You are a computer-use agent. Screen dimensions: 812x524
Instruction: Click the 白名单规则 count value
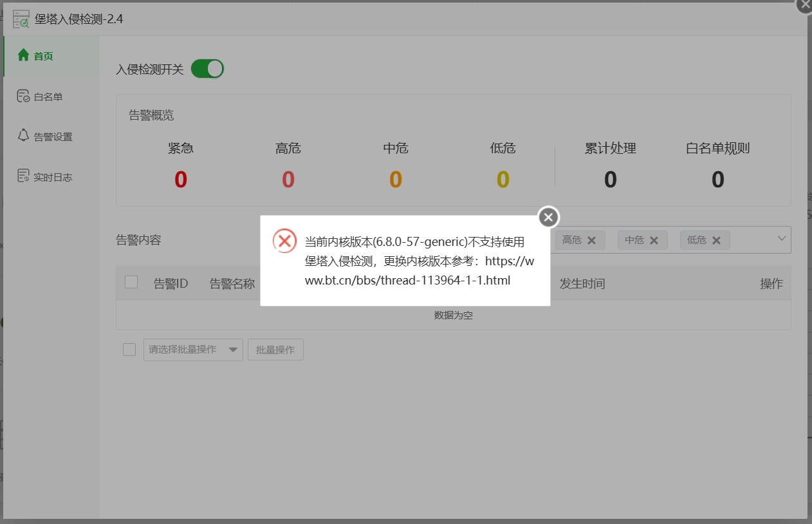[x=718, y=180]
